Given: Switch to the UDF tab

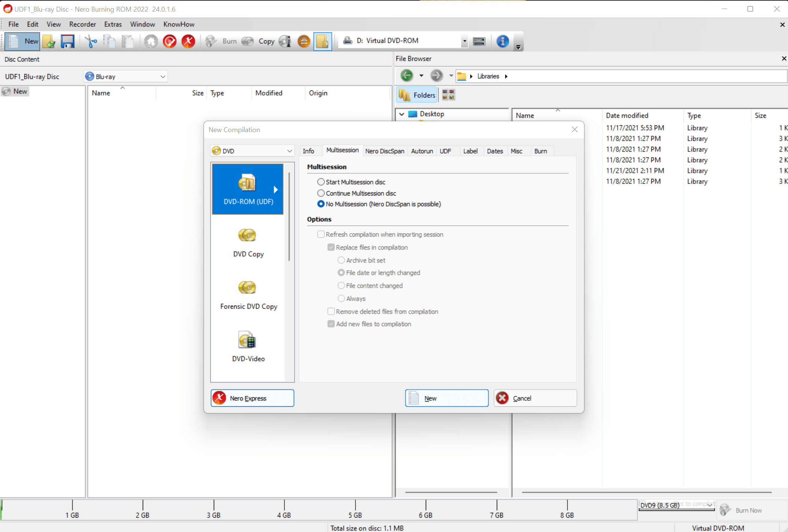Looking at the screenshot, I should point(445,151).
